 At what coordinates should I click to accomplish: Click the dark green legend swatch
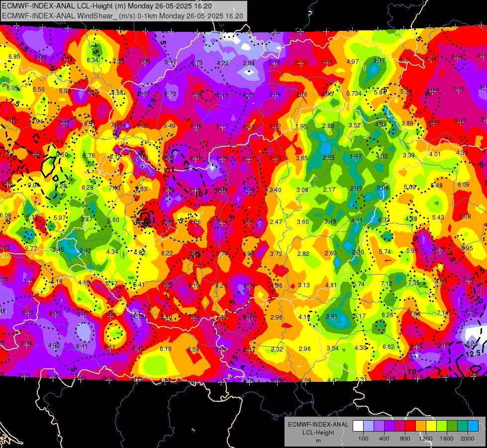[452, 426]
